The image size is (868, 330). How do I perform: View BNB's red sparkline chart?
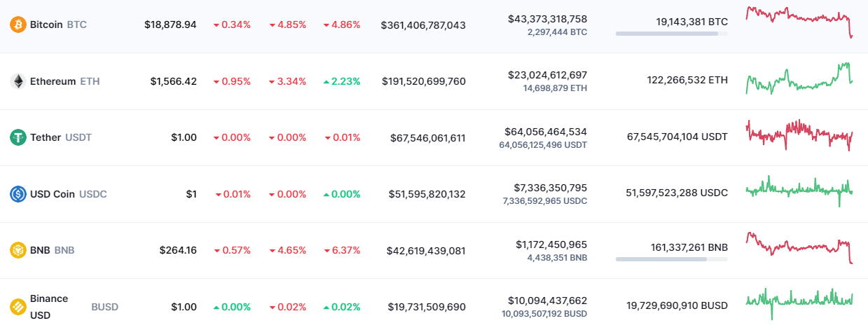coord(799,247)
